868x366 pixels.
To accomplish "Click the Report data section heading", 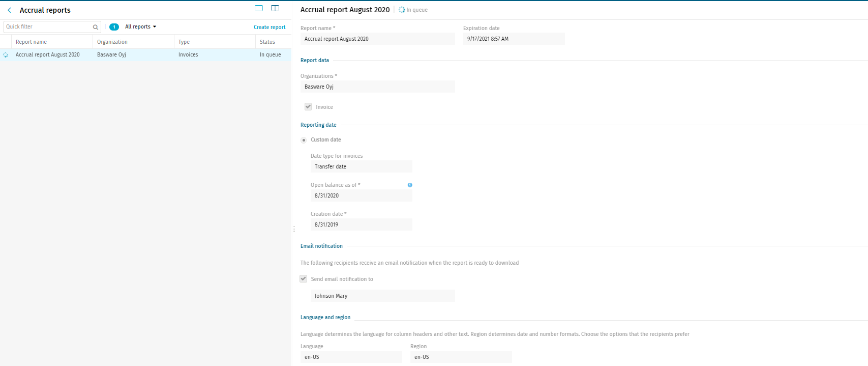I will click(x=315, y=61).
